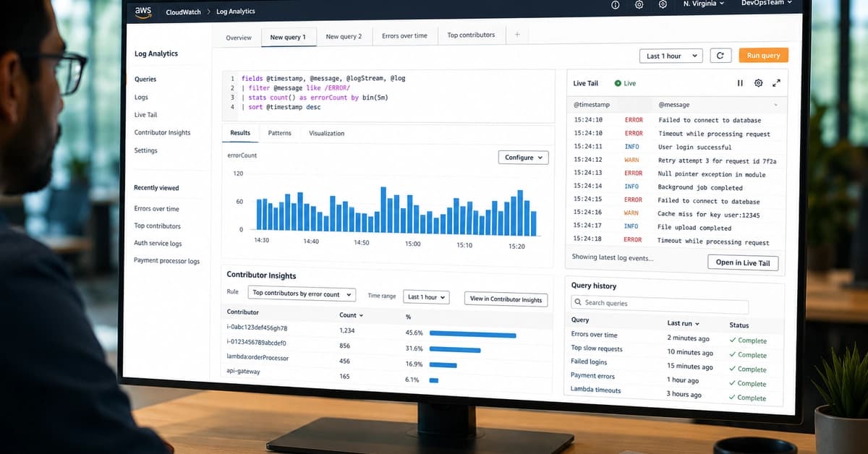This screenshot has width=868, height=454.
Task: Open Live Tail gear settings
Action: point(758,83)
